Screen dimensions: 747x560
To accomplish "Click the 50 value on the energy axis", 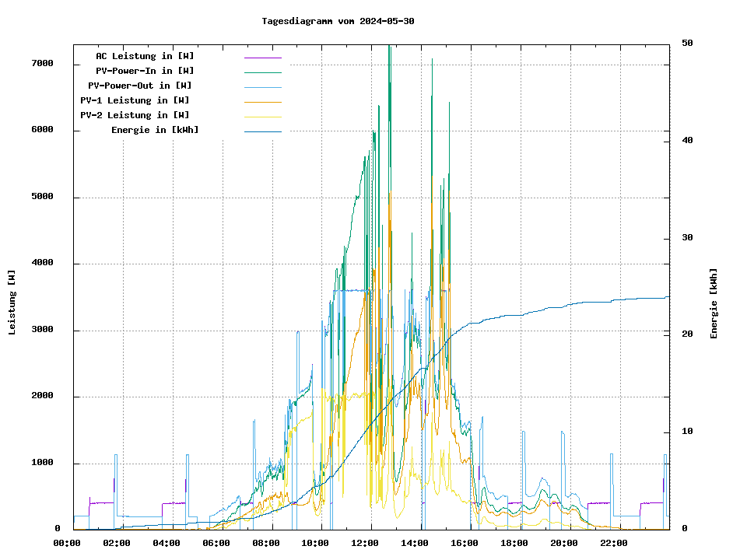I will coord(687,43).
